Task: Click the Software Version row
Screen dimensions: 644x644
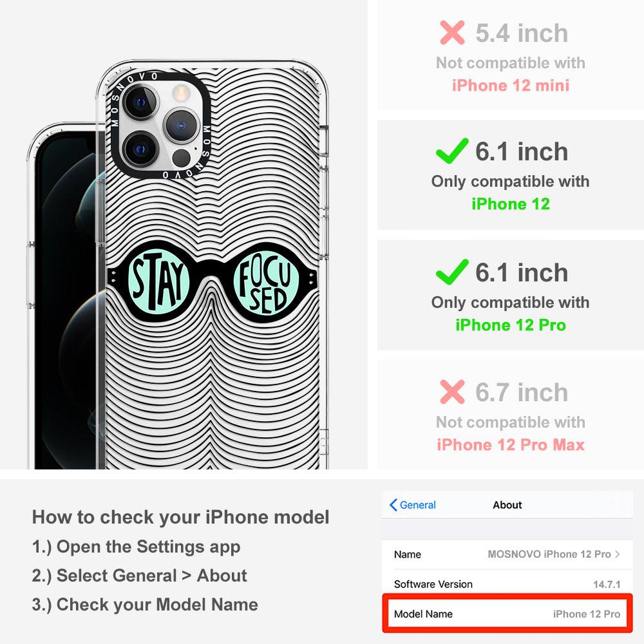Action: tap(507, 584)
